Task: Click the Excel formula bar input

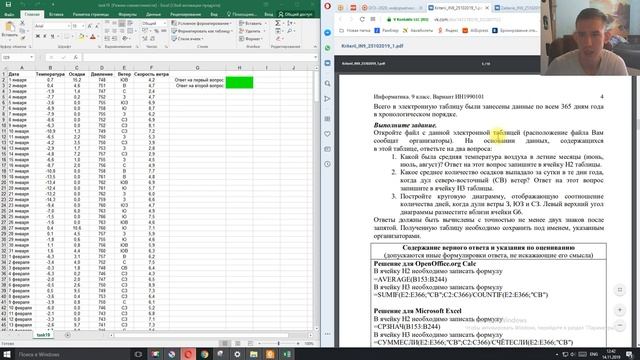Action: tap(198, 58)
